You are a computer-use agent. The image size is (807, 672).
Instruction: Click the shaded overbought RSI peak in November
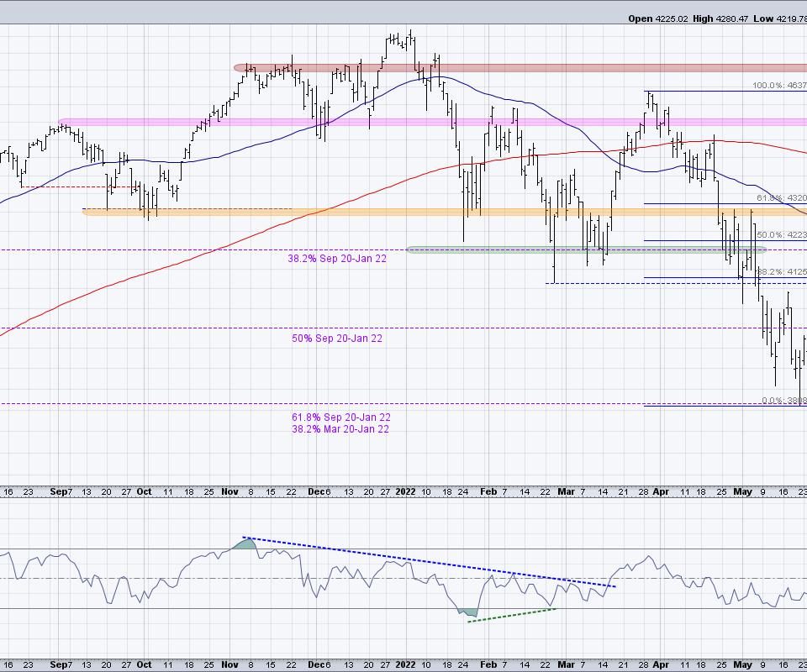pyautogui.click(x=243, y=546)
